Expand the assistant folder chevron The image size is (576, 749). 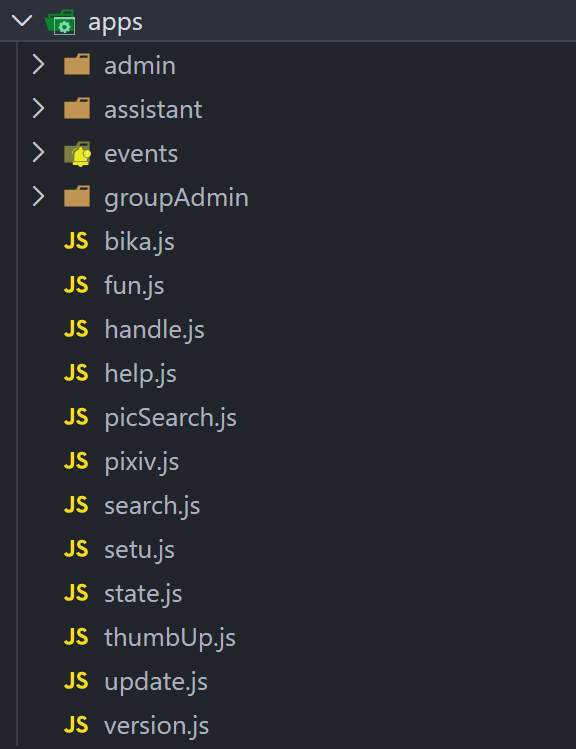pos(38,108)
